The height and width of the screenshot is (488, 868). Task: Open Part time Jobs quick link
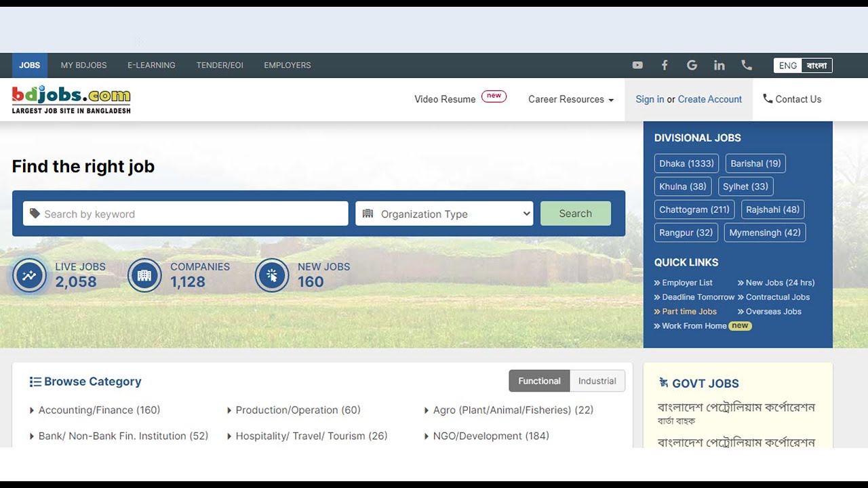[x=689, y=311]
